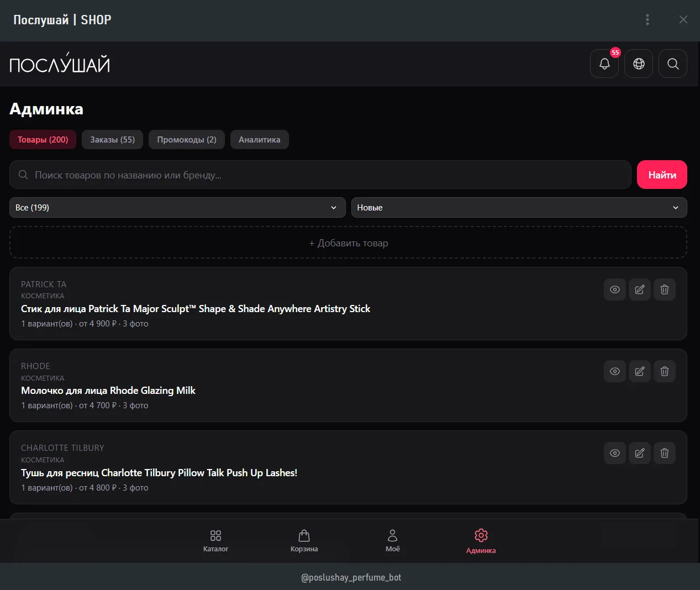This screenshot has height=590, width=700.
Task: Click @poslushay_perfume_bot footer text
Action: point(351,577)
